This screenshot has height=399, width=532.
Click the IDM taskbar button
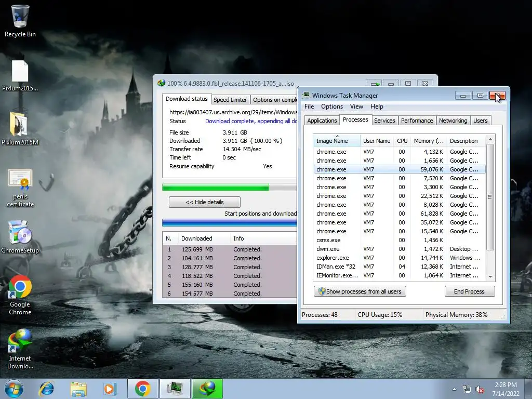tap(207, 389)
